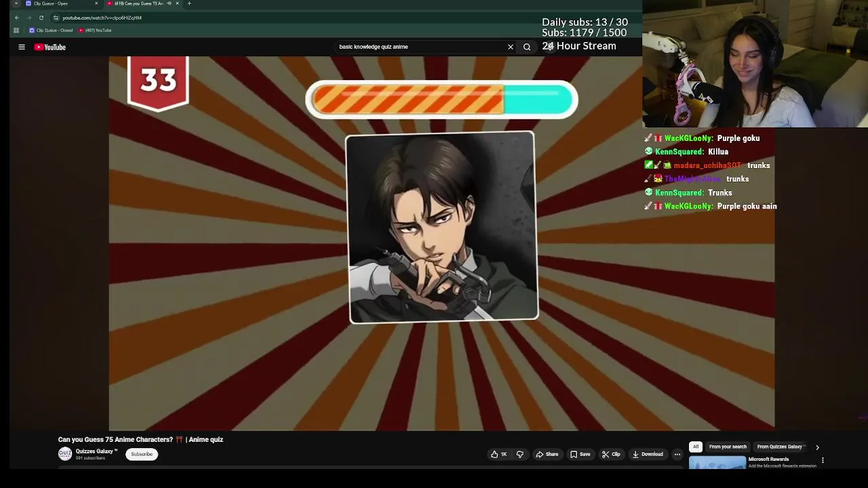Click the '991 subscribers' count text
The image size is (868, 488).
tap(90, 458)
